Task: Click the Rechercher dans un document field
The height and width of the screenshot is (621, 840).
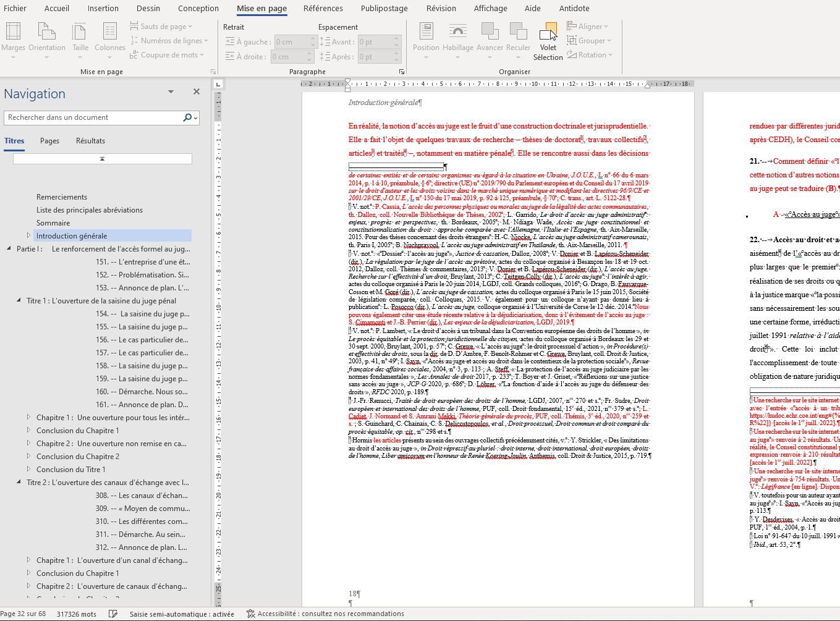Action: pyautogui.click(x=93, y=117)
